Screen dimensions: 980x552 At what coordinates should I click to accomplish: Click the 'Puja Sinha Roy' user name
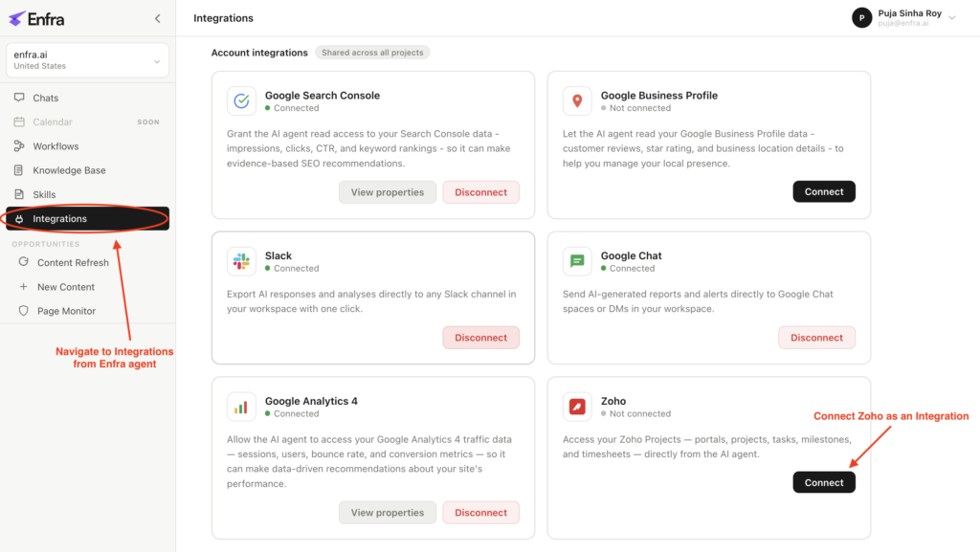909,13
